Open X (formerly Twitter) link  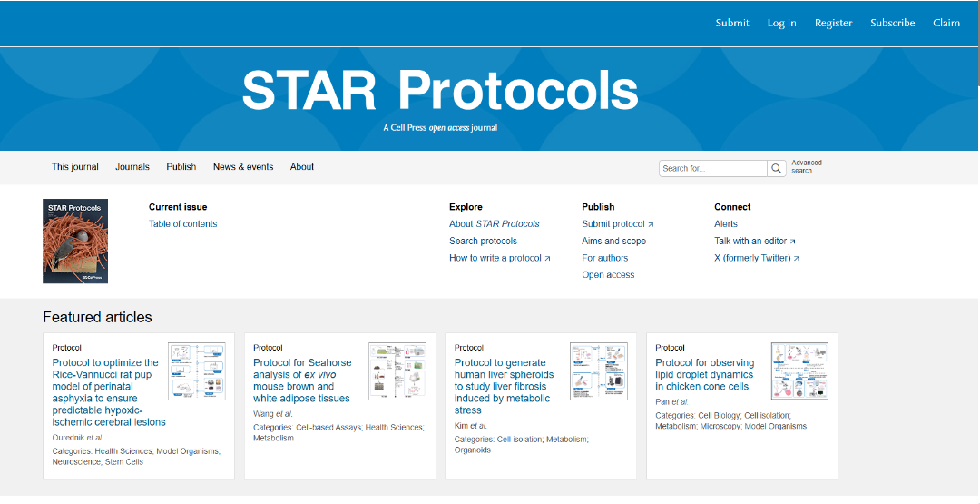point(756,258)
